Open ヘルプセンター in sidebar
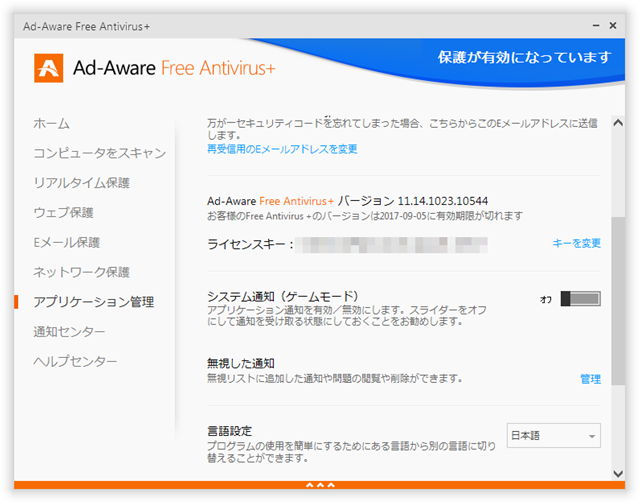640x504 pixels. click(x=76, y=362)
